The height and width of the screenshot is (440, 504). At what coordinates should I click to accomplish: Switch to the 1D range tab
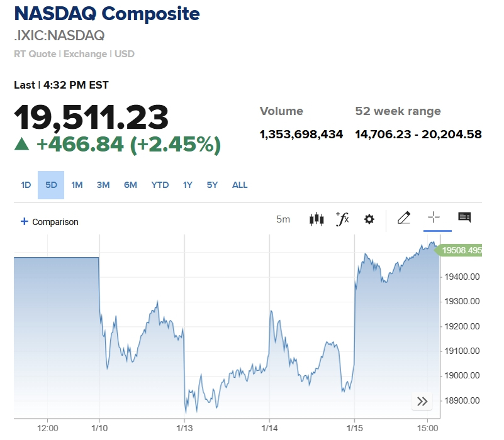click(26, 185)
